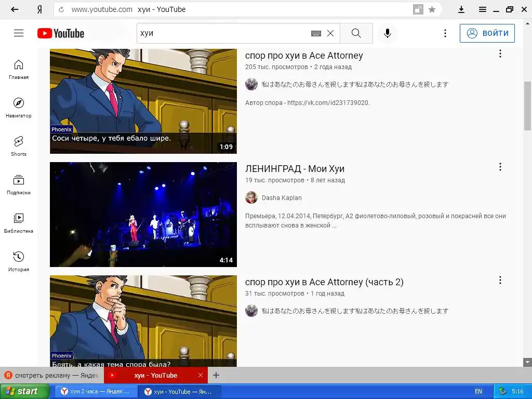Image resolution: width=532 pixels, height=399 pixels.
Task: Bookmark page with the star icon
Action: click(432, 9)
